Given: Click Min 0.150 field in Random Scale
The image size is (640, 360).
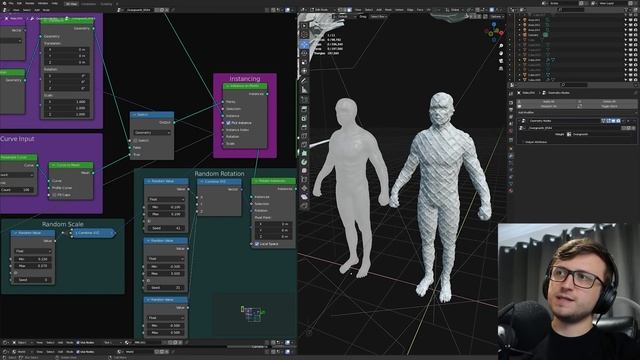Looking at the screenshot, I should click(x=33, y=259).
